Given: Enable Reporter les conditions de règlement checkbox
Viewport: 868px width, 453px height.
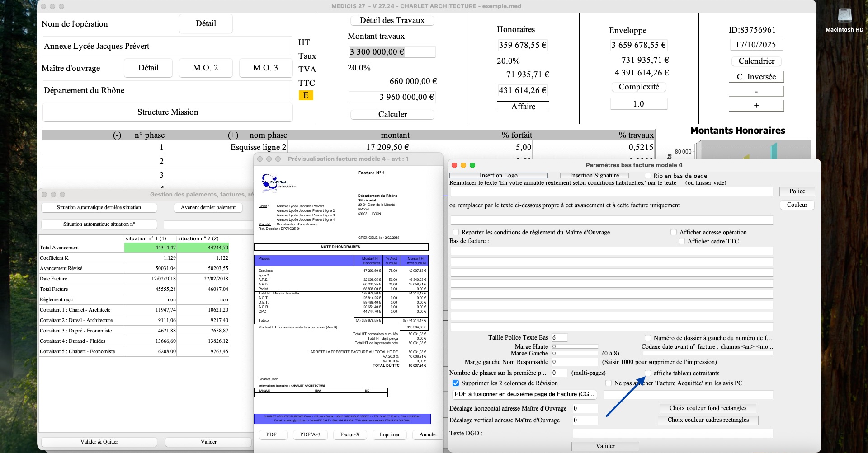Looking at the screenshot, I should coord(456,232).
